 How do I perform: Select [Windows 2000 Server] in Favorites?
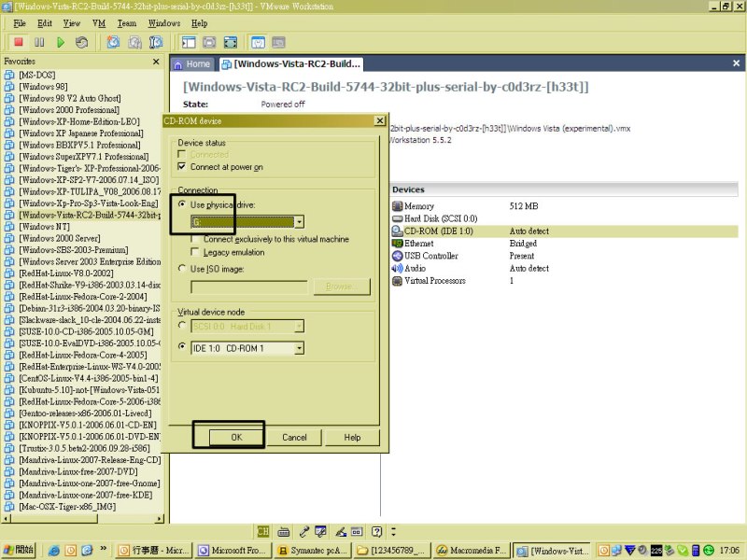click(x=60, y=238)
